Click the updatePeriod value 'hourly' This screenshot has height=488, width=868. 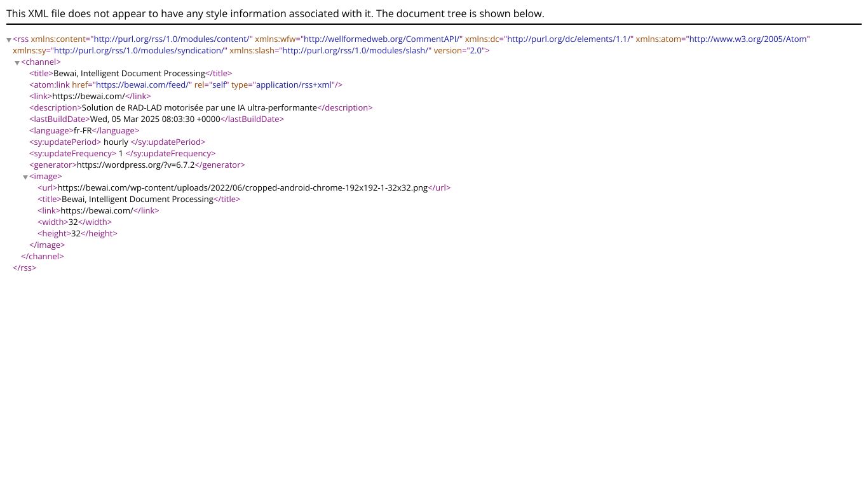pyautogui.click(x=116, y=142)
